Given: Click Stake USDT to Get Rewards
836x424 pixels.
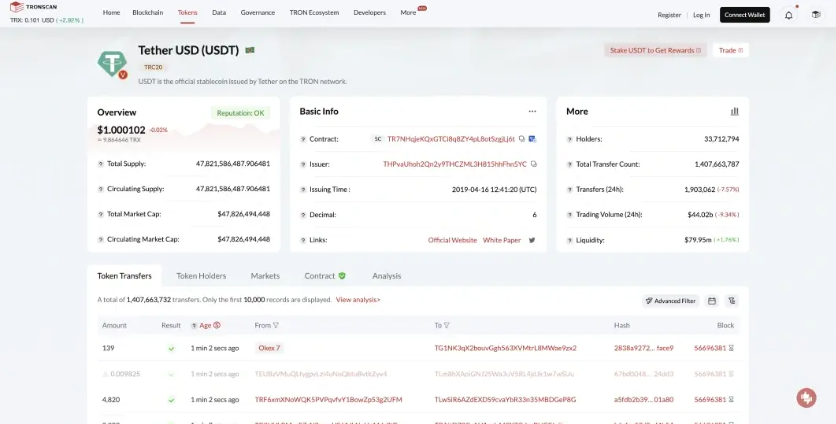Looking at the screenshot, I should pyautogui.click(x=655, y=50).
